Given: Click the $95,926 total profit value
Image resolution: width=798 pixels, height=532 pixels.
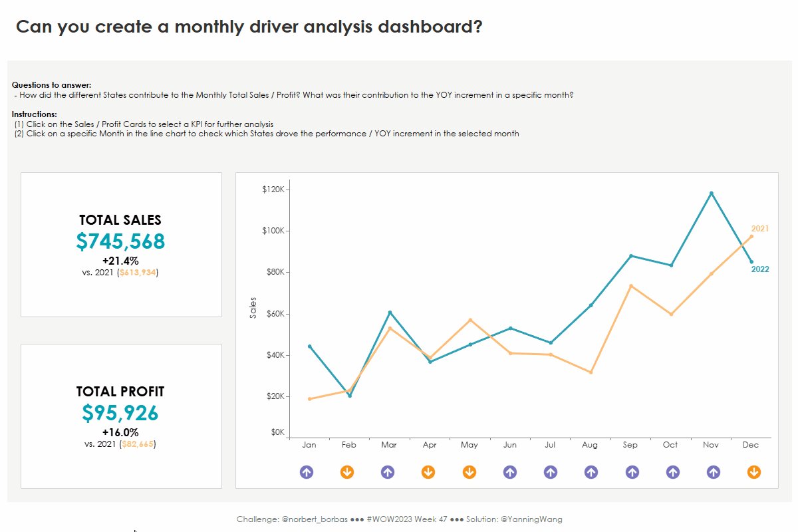Looking at the screenshot, I should (120, 413).
